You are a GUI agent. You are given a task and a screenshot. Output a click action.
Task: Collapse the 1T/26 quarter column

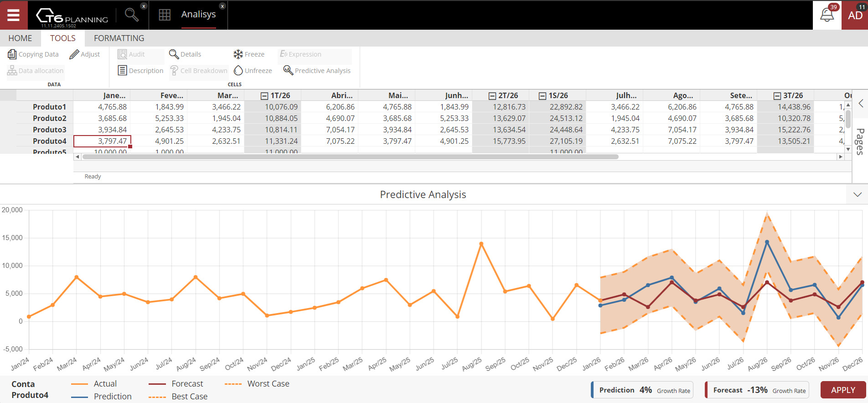point(264,96)
